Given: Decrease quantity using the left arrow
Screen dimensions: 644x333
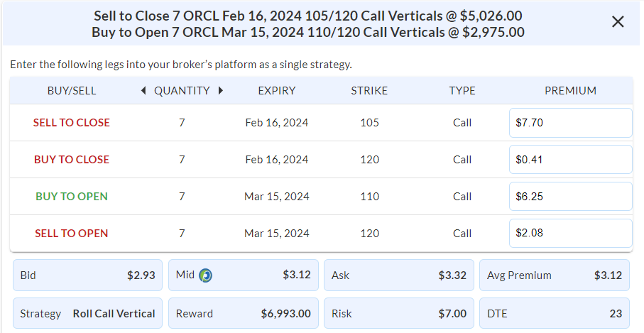Looking at the screenshot, I should click(143, 90).
